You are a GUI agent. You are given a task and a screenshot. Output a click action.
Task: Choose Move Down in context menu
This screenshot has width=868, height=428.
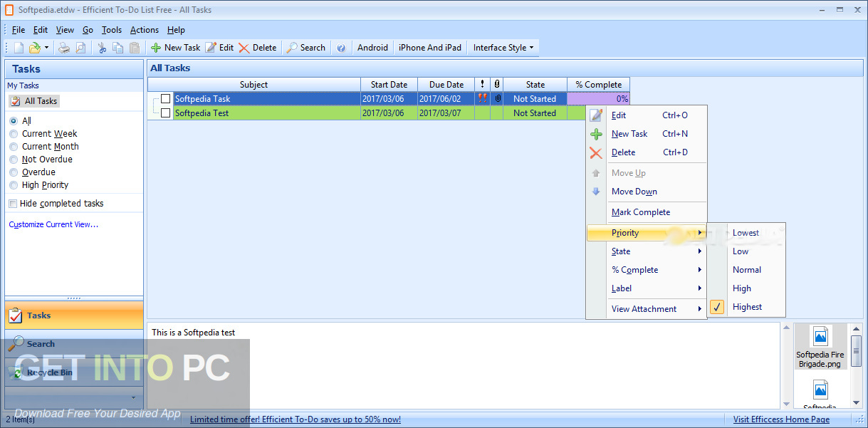coord(647,192)
